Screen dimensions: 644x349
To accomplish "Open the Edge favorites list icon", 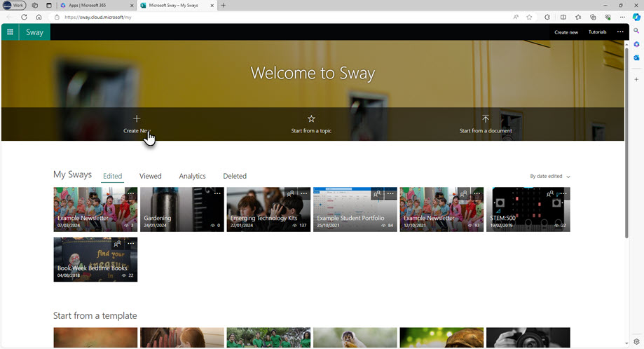I will [x=578, y=18].
